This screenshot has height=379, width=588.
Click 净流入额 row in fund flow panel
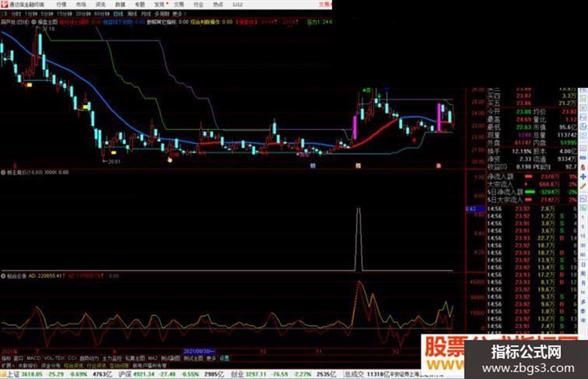[532, 176]
